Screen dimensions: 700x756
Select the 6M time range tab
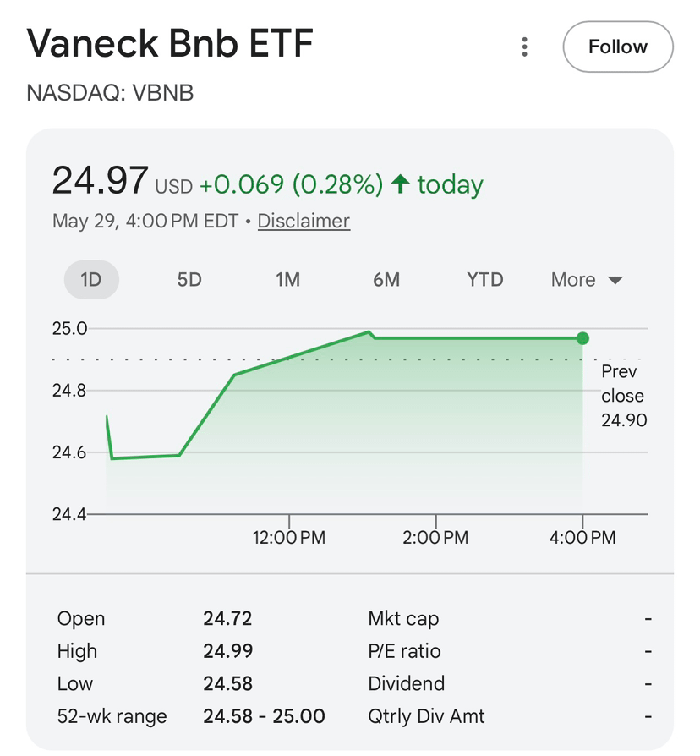pyautogui.click(x=386, y=280)
